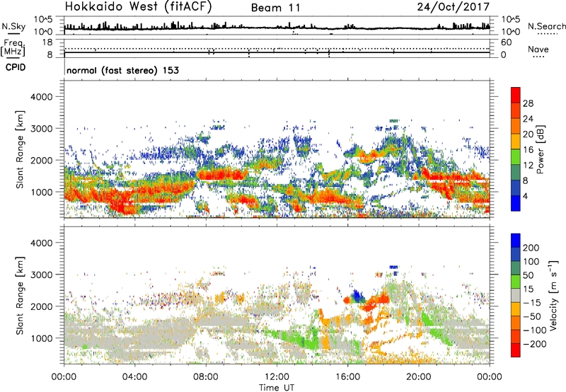Click the 'Power [dB]' colorbar label

point(540,149)
